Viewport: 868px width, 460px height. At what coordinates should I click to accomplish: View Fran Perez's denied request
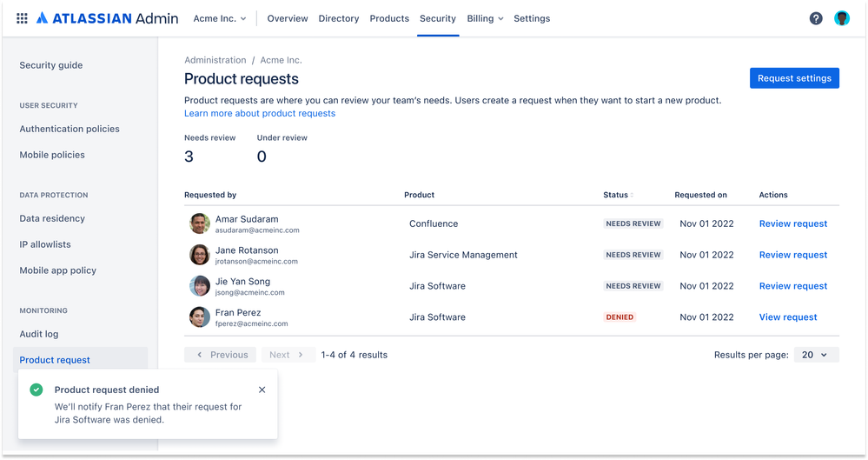tap(788, 317)
